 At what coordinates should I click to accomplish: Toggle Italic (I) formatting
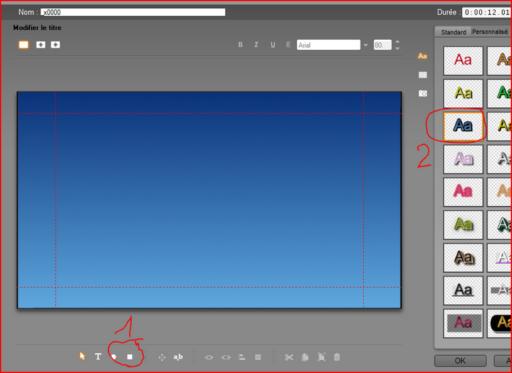(256, 44)
